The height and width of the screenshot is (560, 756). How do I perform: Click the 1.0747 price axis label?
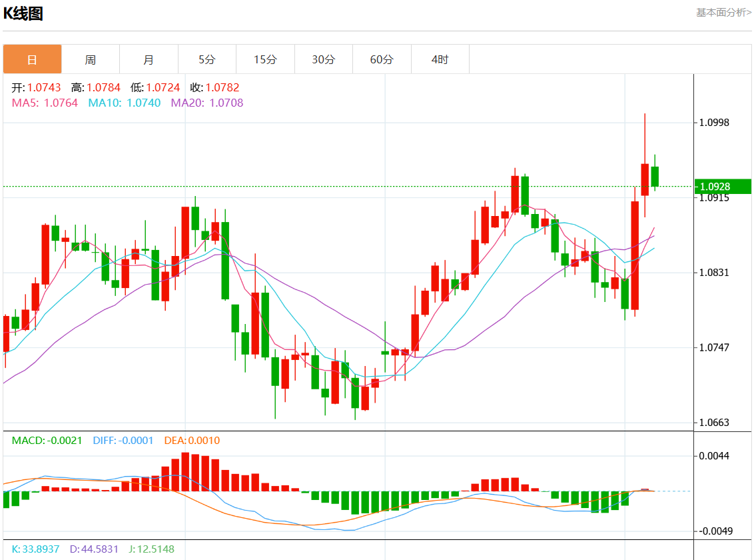pyautogui.click(x=714, y=347)
